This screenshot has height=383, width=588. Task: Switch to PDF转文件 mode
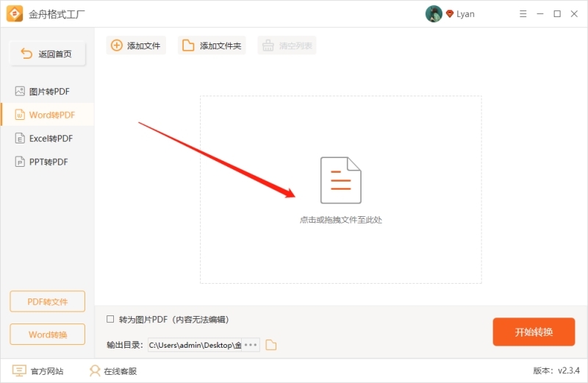48,301
